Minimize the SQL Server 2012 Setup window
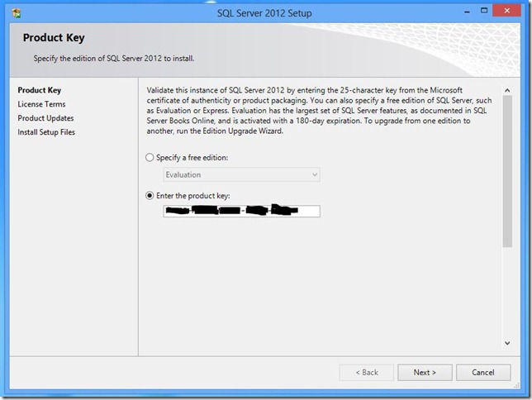532x400 pixels. [468, 12]
